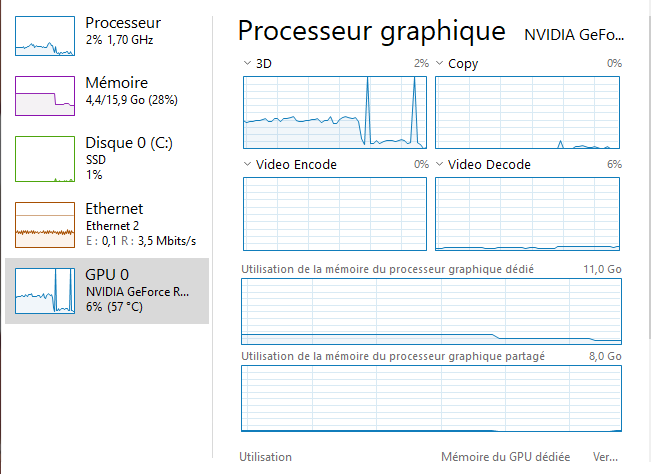Open the Video Encode engine dropdown
The image size is (651, 474).
pos(247,164)
